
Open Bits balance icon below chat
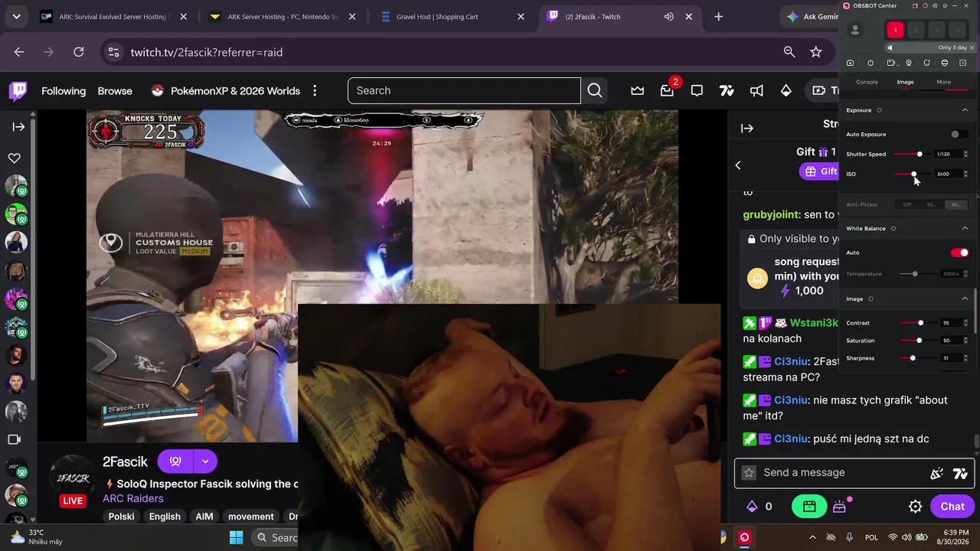752,507
